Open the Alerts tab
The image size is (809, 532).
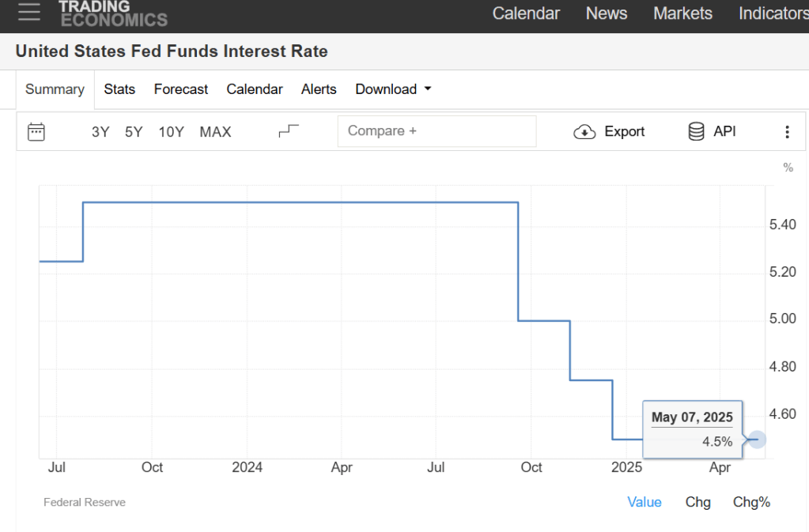319,89
